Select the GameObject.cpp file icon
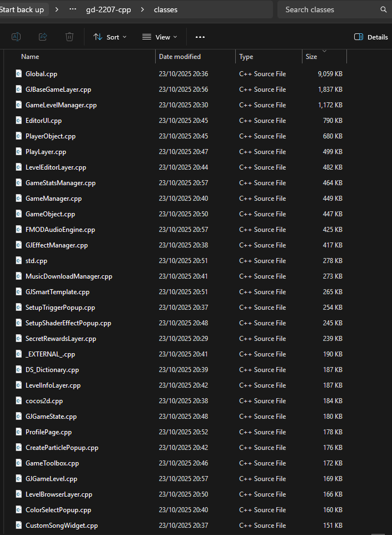Viewport: 392px width, 535px height. coord(19,214)
